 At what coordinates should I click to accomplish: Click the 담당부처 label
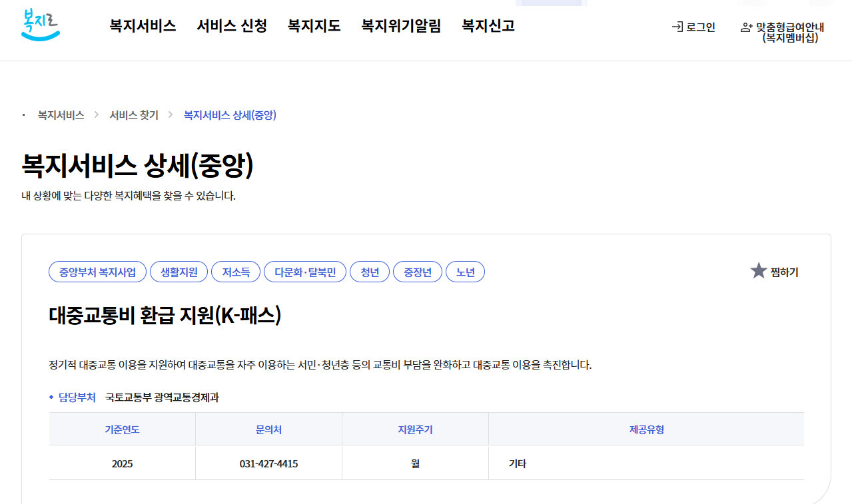77,397
